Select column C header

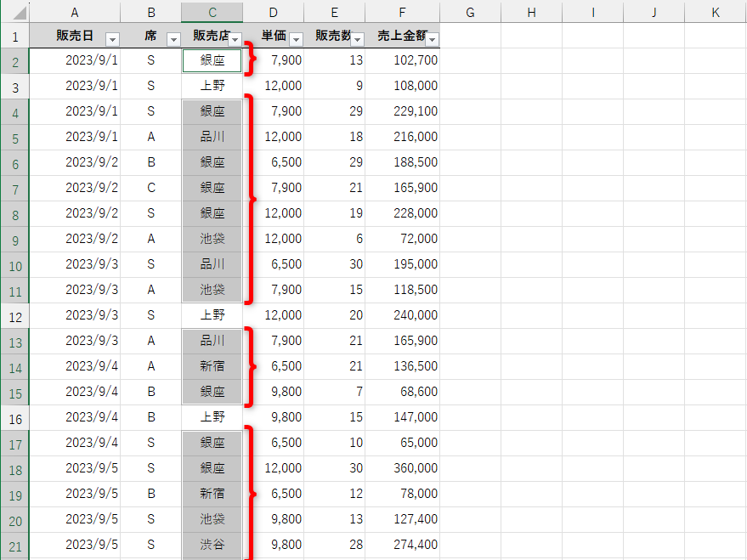(212, 13)
